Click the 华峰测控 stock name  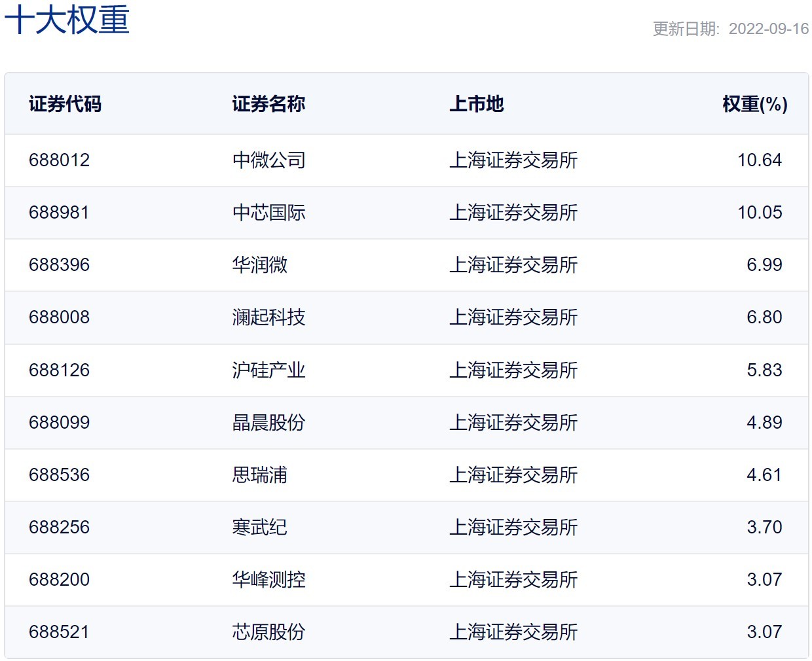[268, 580]
